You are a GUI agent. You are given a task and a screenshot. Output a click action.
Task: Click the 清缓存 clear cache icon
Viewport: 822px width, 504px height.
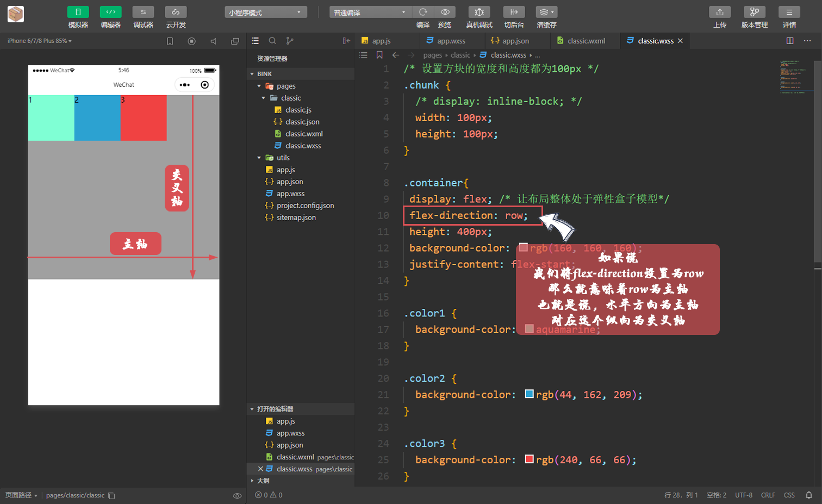pyautogui.click(x=546, y=11)
